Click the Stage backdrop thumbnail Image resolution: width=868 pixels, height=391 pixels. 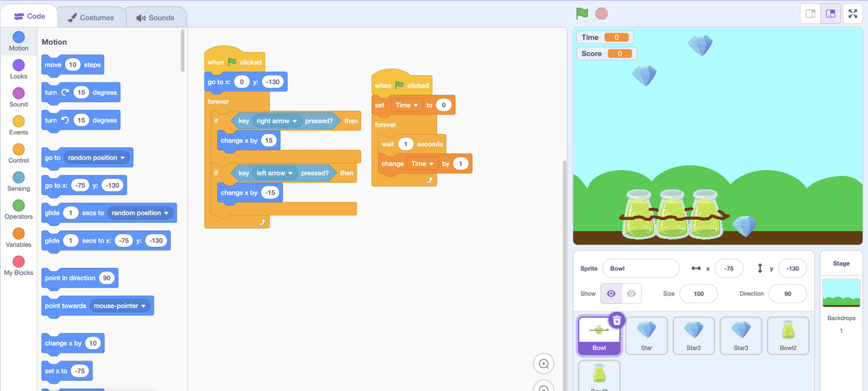point(841,292)
